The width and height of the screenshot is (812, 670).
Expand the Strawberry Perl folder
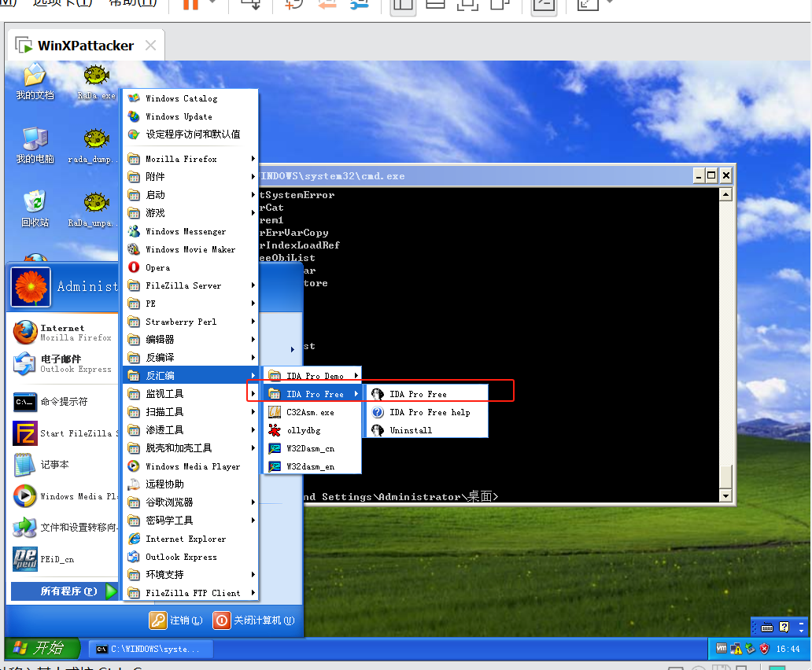click(x=190, y=322)
